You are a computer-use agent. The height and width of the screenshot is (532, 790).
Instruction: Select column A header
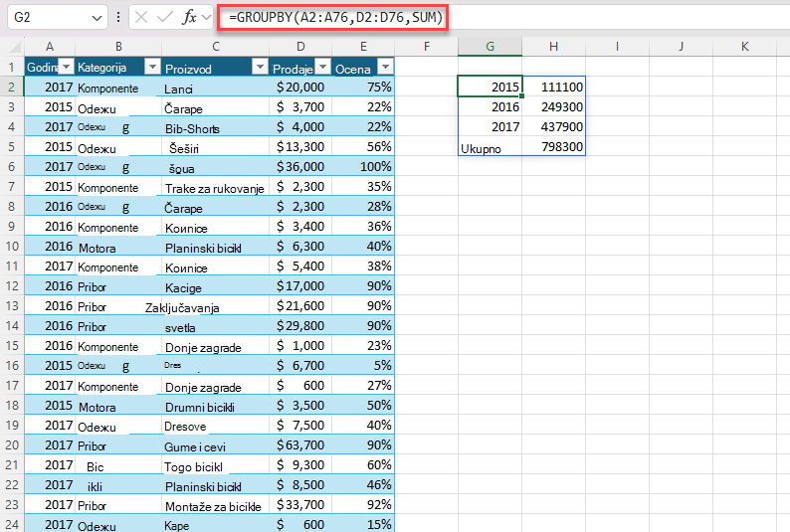click(50, 47)
